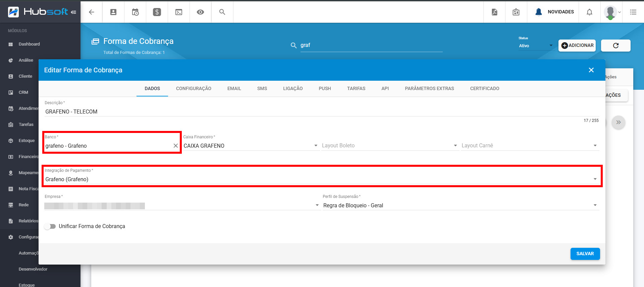Click the ADICIONAR button

(577, 46)
